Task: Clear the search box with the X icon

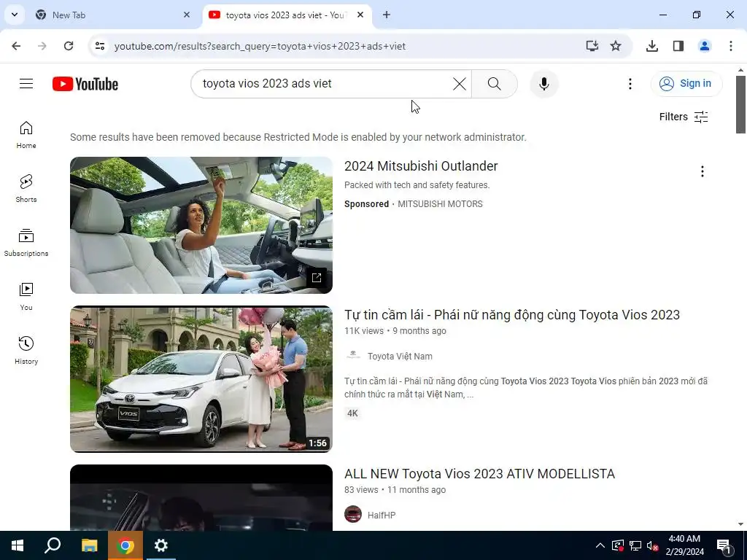Action: [460, 84]
